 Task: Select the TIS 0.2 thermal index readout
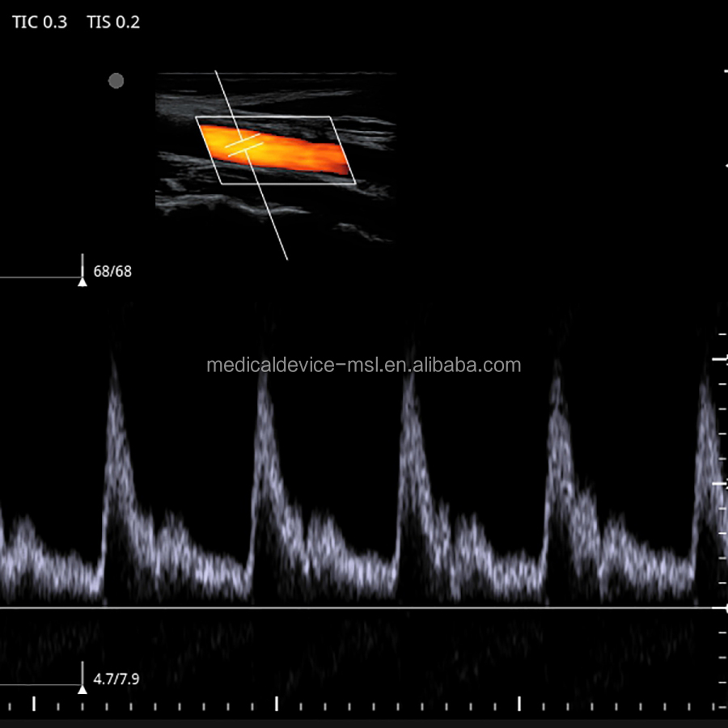[113, 23]
